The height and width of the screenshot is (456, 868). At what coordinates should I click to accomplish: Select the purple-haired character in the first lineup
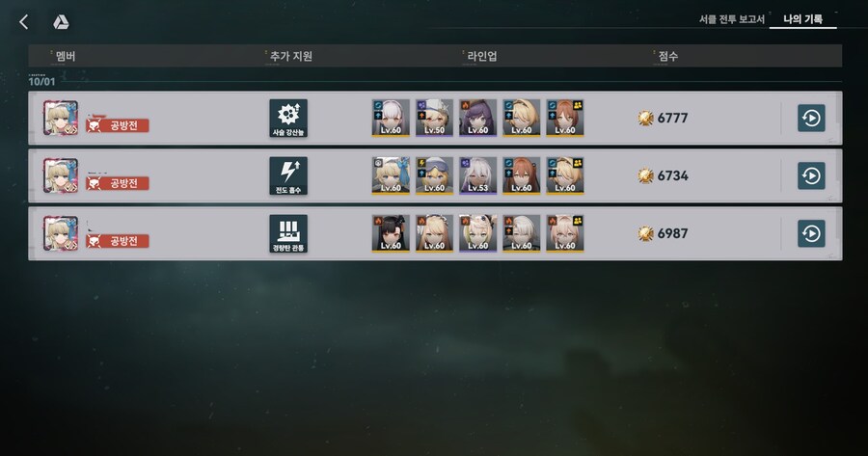tap(477, 118)
